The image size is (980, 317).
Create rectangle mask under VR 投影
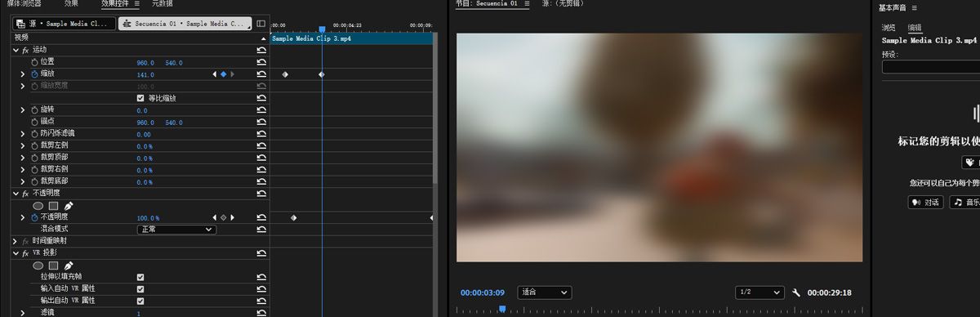[x=53, y=266]
